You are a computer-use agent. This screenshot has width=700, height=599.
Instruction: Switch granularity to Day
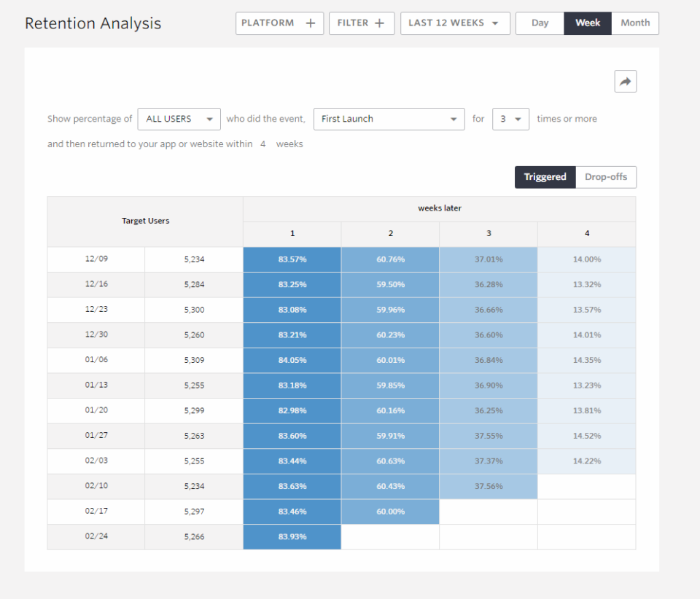[x=540, y=23]
